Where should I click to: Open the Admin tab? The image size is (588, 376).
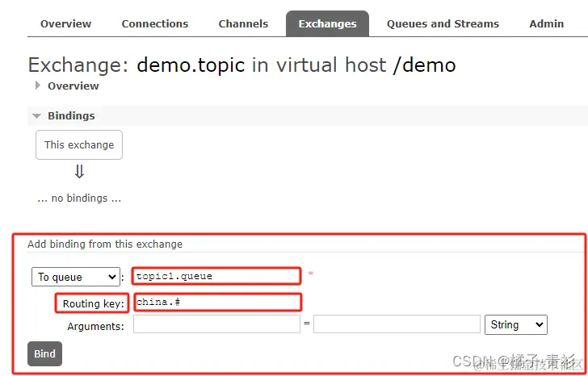click(546, 23)
